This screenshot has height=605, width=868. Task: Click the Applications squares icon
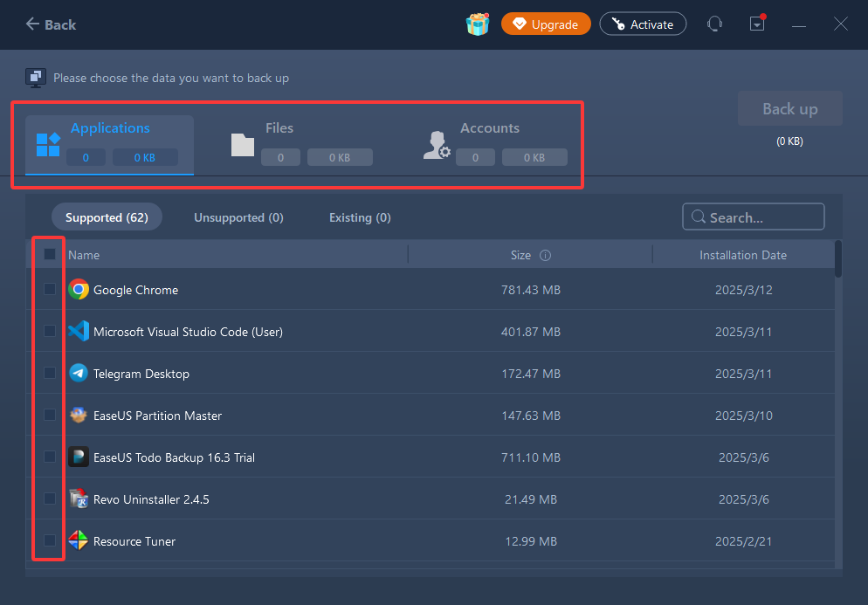coord(48,144)
